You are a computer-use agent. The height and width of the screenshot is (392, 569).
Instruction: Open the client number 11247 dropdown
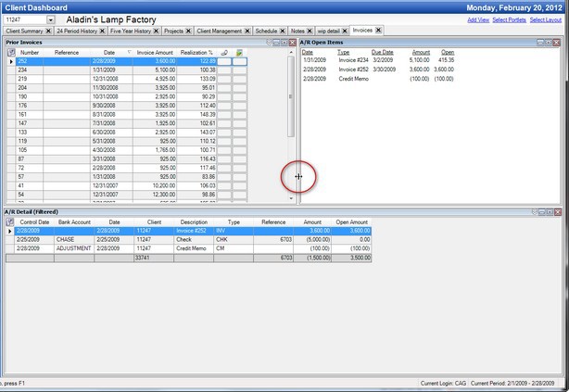tap(49, 19)
